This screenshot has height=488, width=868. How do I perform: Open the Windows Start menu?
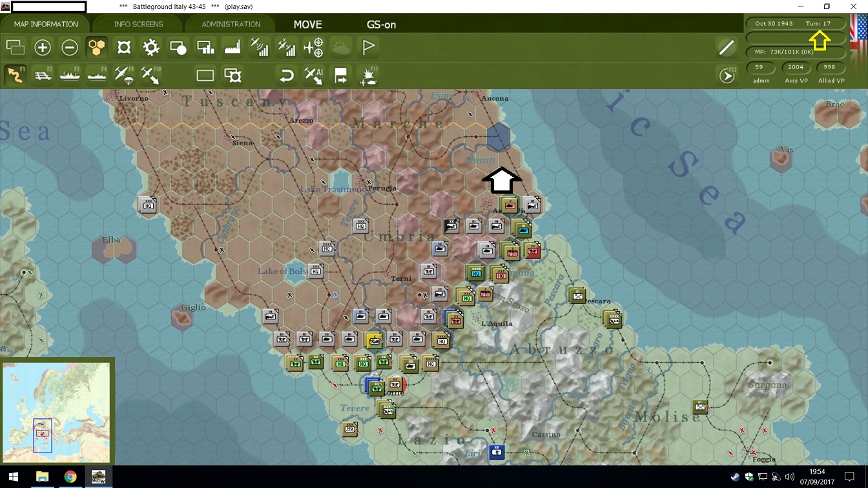click(x=13, y=477)
